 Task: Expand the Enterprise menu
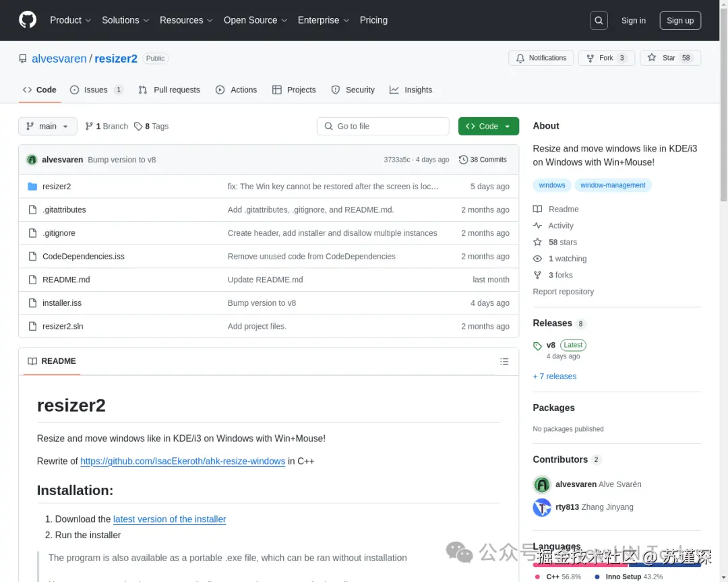(323, 20)
